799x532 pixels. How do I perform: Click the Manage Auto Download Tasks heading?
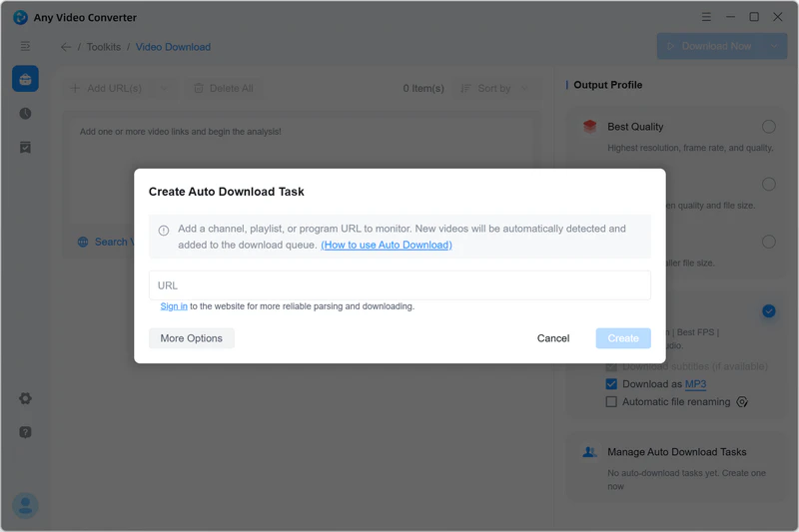pos(677,452)
